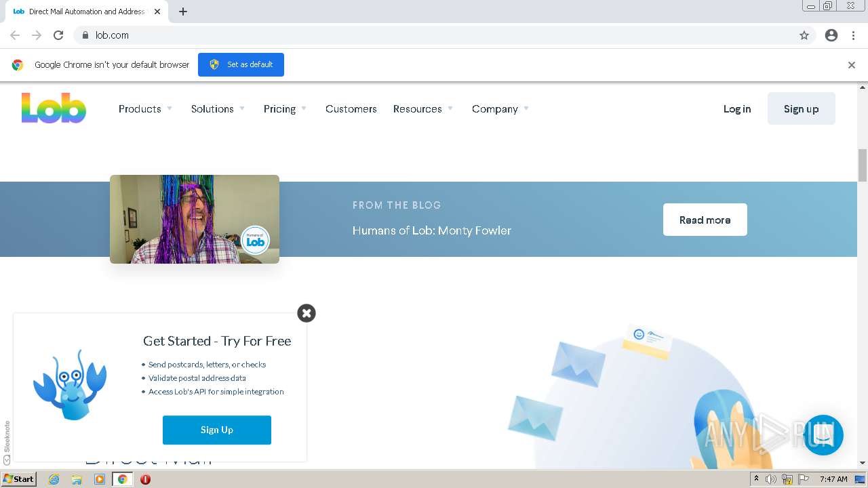Show hidden tray icons arrow
The height and width of the screenshot is (488, 868).
pos(756,479)
